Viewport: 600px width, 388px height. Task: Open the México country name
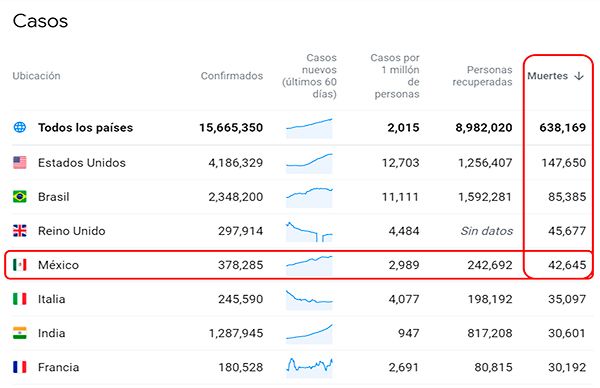[x=58, y=265]
